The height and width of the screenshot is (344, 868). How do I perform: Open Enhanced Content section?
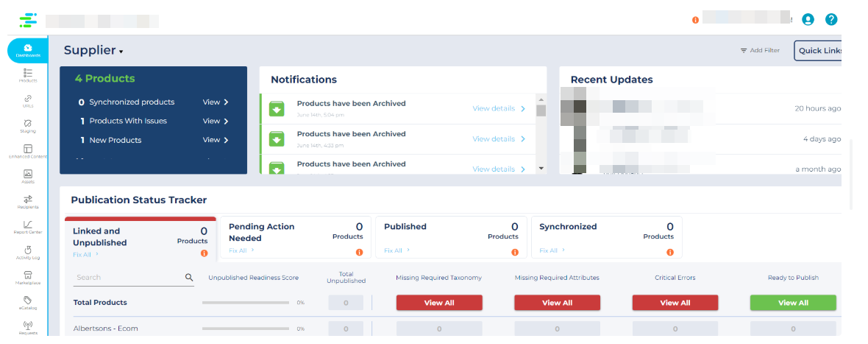click(x=28, y=151)
